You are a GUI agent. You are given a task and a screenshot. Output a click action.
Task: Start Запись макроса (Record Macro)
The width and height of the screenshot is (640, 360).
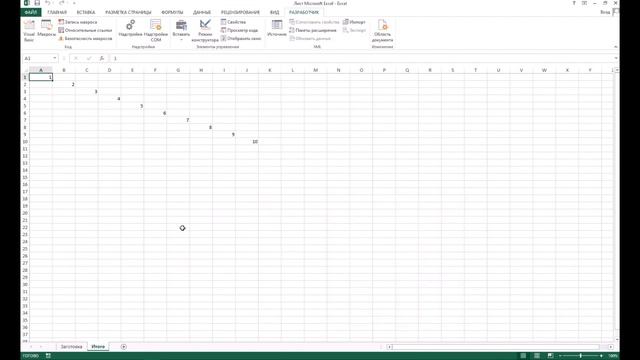(78, 22)
